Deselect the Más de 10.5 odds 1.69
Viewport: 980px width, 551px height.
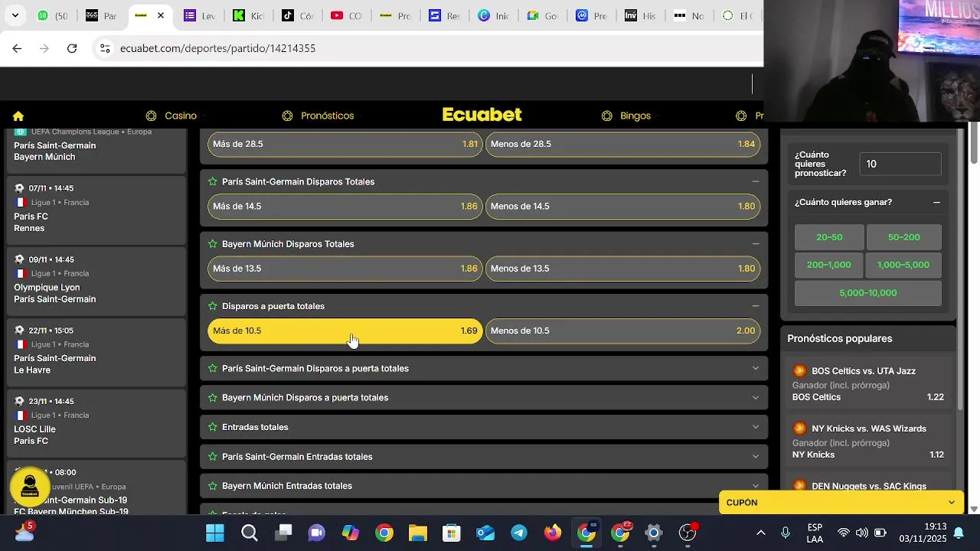[345, 331]
